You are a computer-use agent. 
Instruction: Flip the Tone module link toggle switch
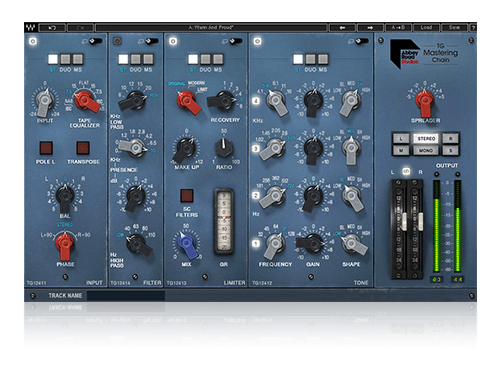point(361,41)
